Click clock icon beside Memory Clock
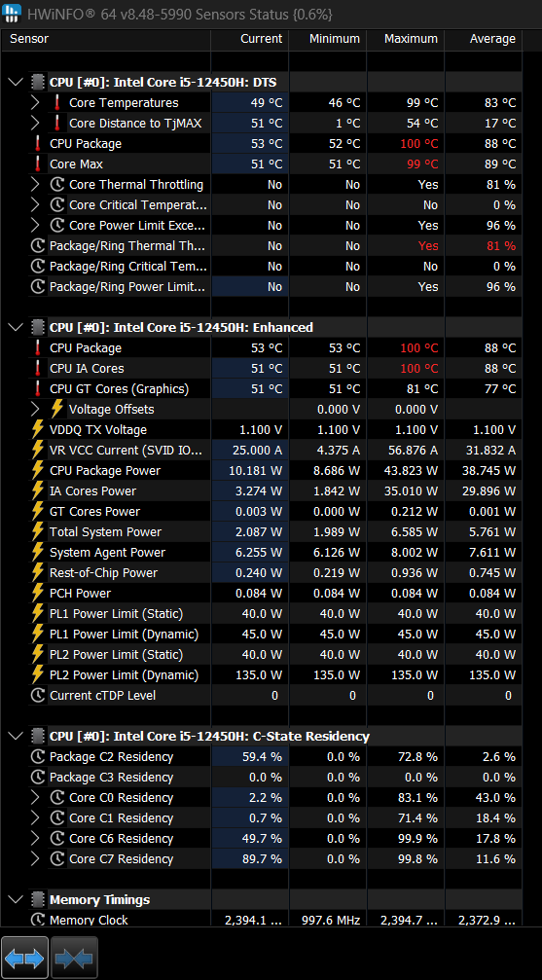Viewport: 542px width, 980px height. 38,920
